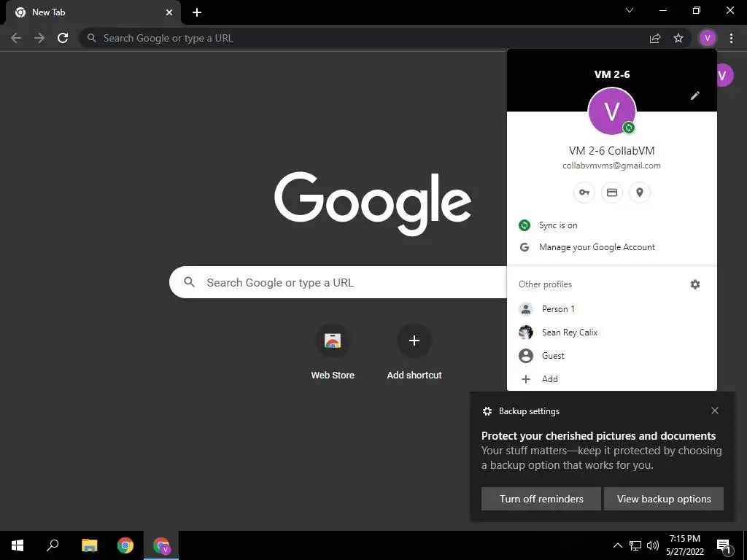Click the Google logo
The width and height of the screenshot is (747, 560).
coord(373,203)
